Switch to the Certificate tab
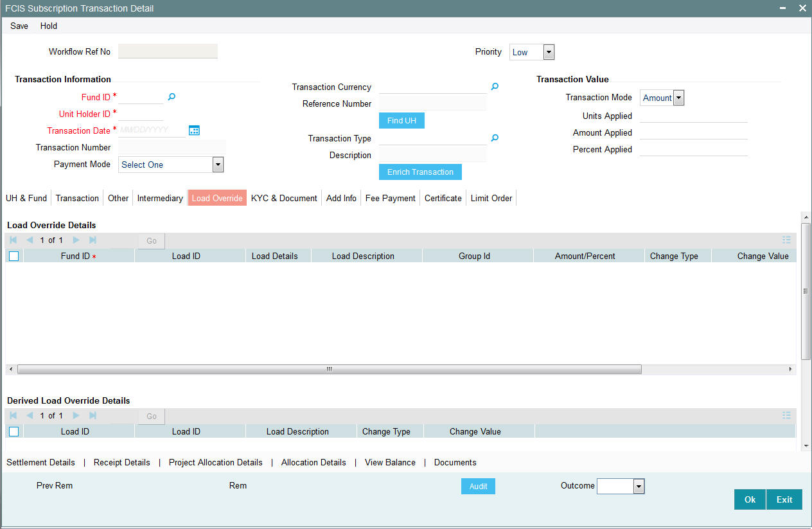This screenshot has height=529, width=812. click(x=443, y=198)
